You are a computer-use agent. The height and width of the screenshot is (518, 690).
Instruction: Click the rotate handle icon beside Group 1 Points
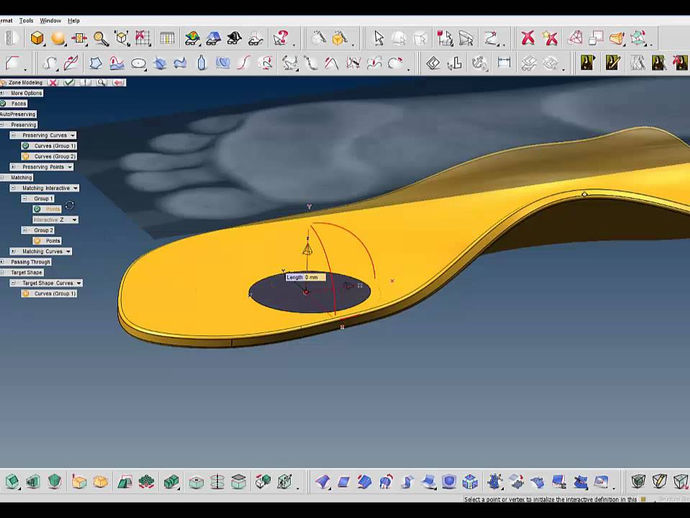pyautogui.click(x=70, y=206)
